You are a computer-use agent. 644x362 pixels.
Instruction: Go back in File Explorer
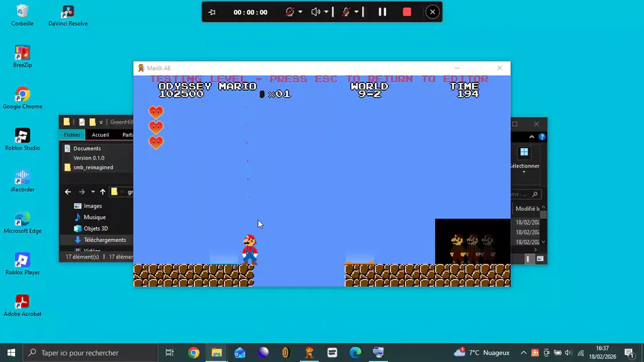(x=68, y=192)
